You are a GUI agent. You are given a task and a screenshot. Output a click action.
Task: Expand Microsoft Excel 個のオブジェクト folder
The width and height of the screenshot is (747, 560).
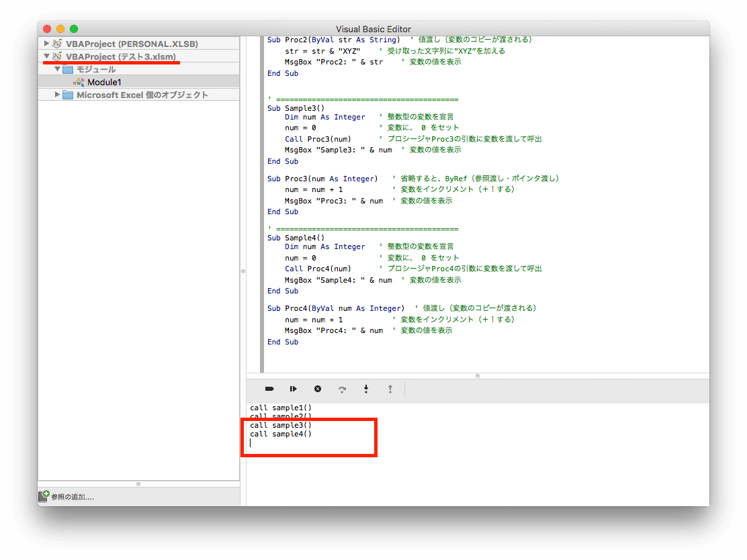point(57,95)
